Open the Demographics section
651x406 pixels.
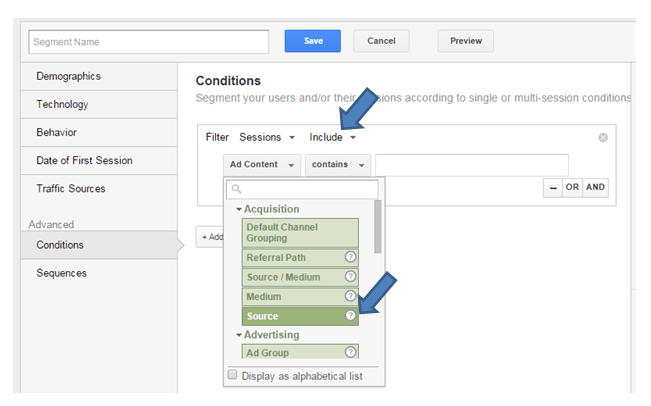coord(99,76)
